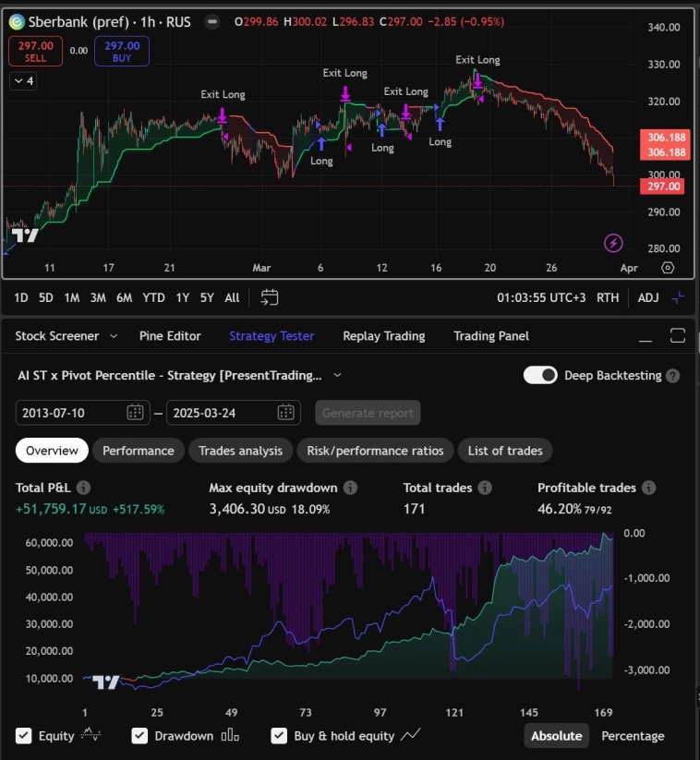Select the Percentage chart mode
The height and width of the screenshot is (760, 700).
point(633,736)
